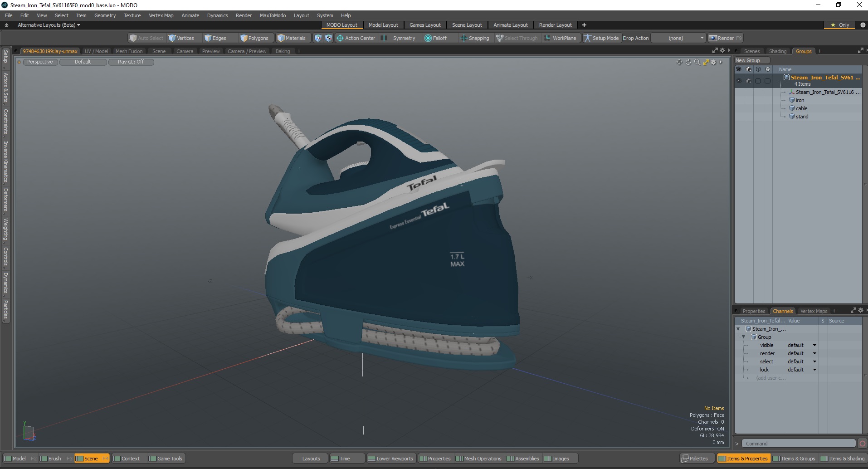Toggle first checkbox in Steam_Iron_Tefal group row

758,81
